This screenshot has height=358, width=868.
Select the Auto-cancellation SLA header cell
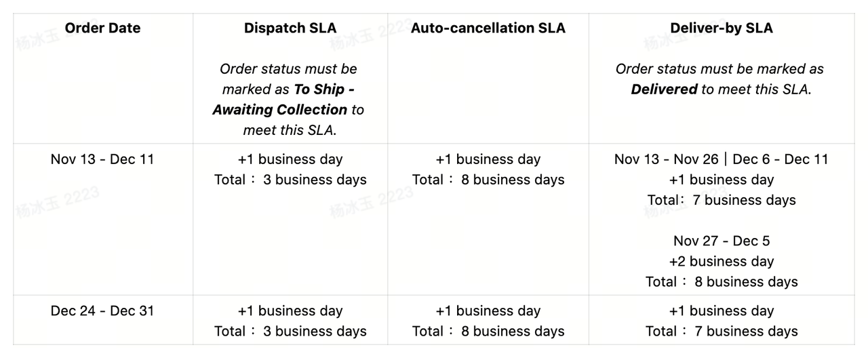[x=488, y=28]
